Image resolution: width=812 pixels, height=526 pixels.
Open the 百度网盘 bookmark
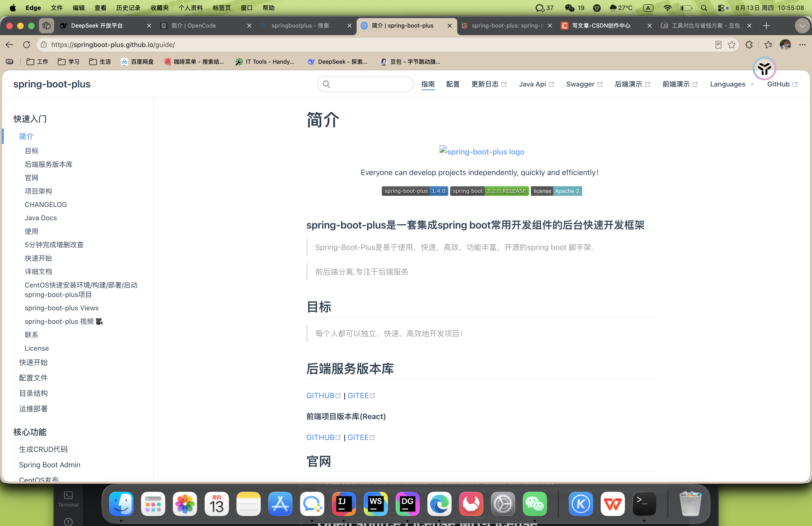coord(137,62)
